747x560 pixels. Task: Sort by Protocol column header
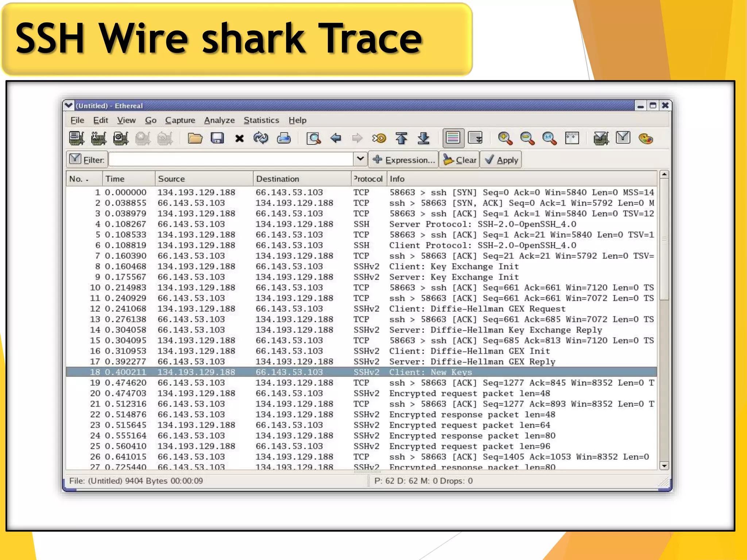coord(369,179)
